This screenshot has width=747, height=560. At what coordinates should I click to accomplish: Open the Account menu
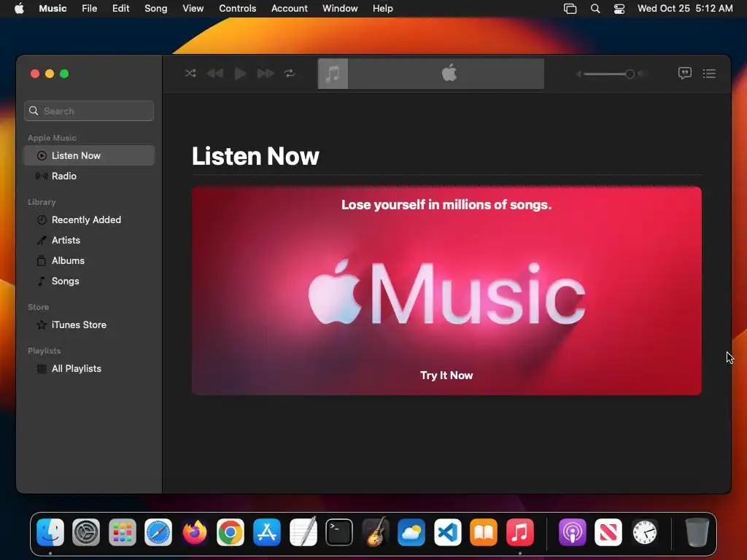point(289,9)
